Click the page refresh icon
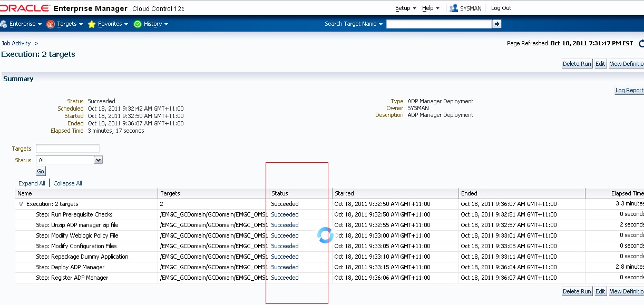 641,44
